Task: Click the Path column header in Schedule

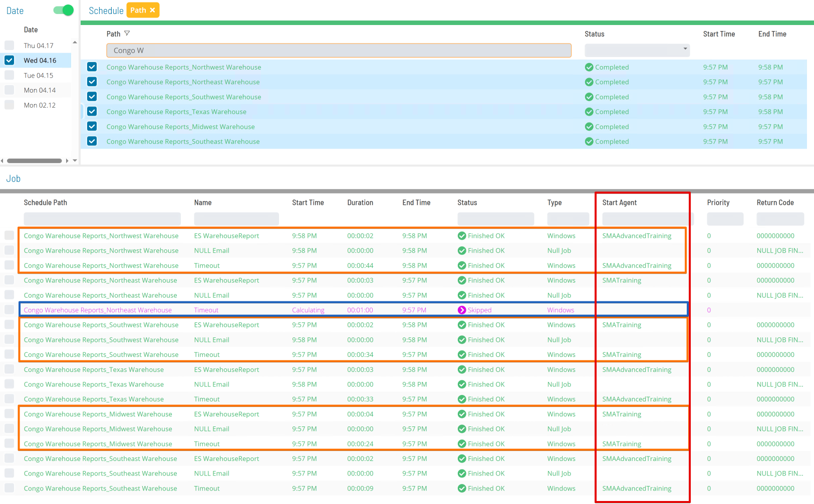Action: [113, 34]
